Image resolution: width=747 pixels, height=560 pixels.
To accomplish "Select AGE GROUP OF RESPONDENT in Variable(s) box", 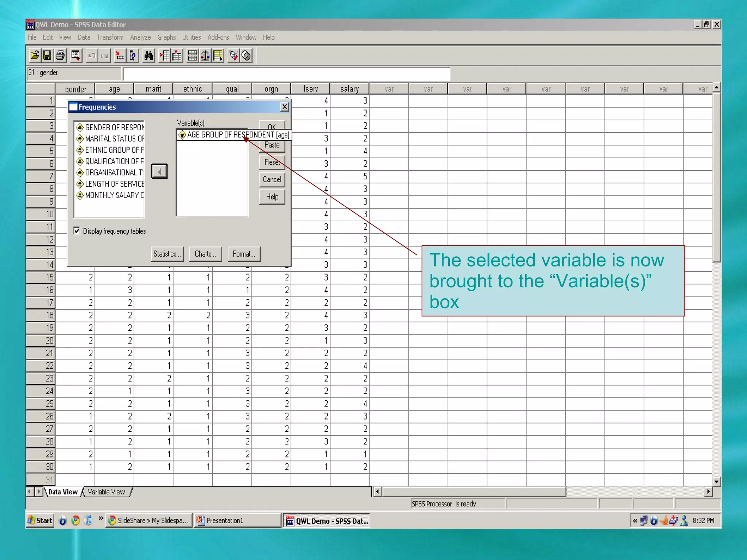I will pyautogui.click(x=234, y=135).
